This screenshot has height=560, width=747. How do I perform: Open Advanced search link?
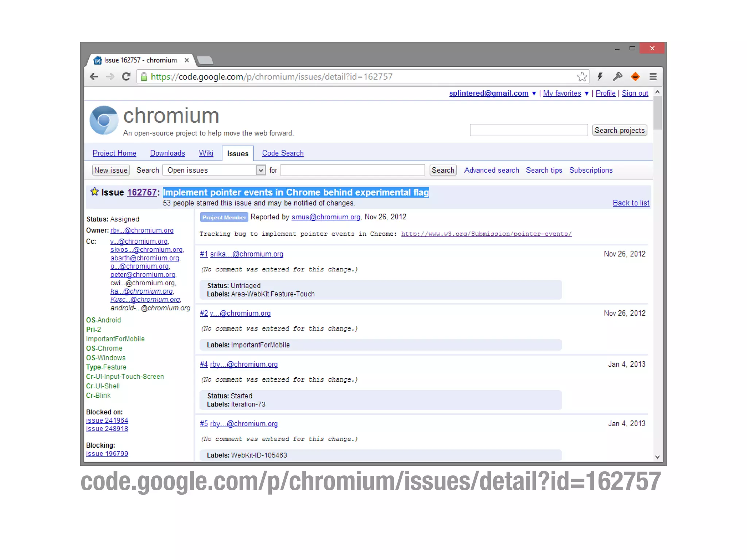(x=491, y=170)
